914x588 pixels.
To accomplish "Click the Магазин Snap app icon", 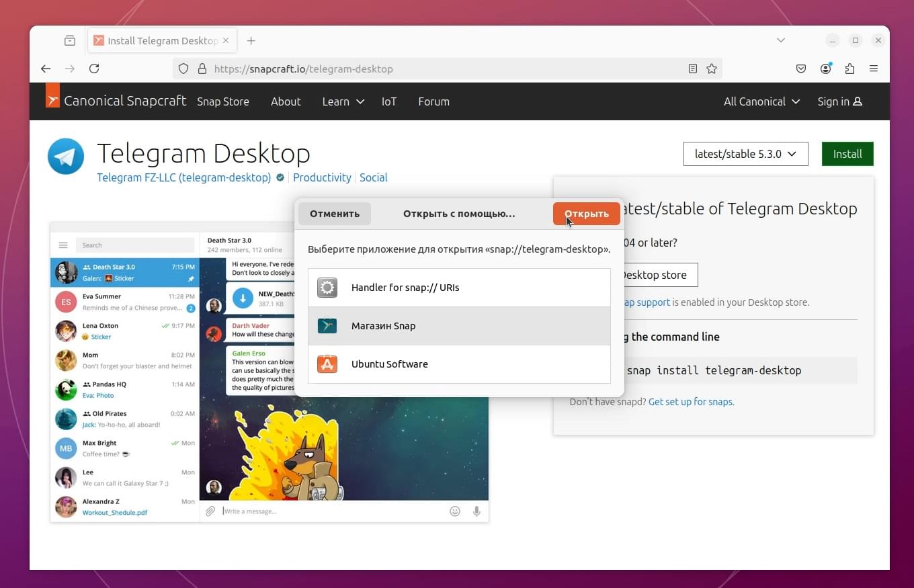I will pyautogui.click(x=327, y=326).
